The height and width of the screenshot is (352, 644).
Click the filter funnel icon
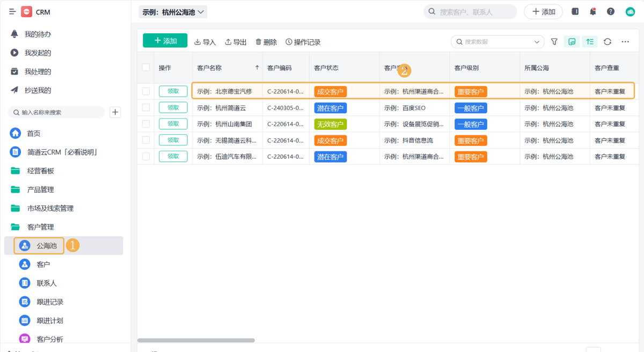pyautogui.click(x=554, y=41)
